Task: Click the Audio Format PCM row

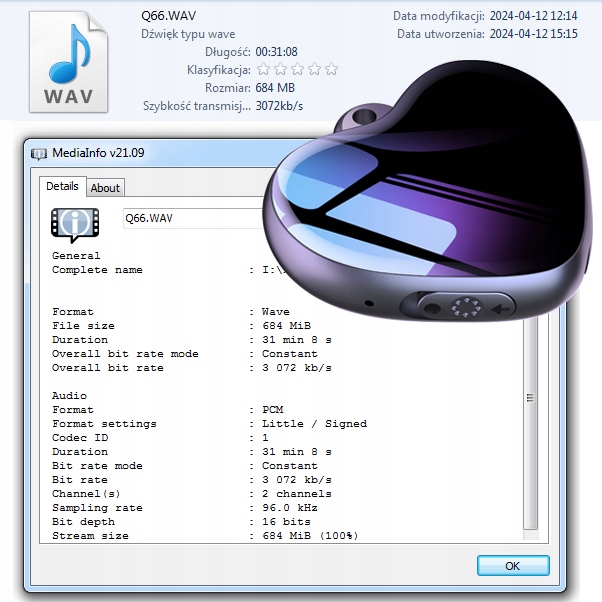Action: coord(168,410)
